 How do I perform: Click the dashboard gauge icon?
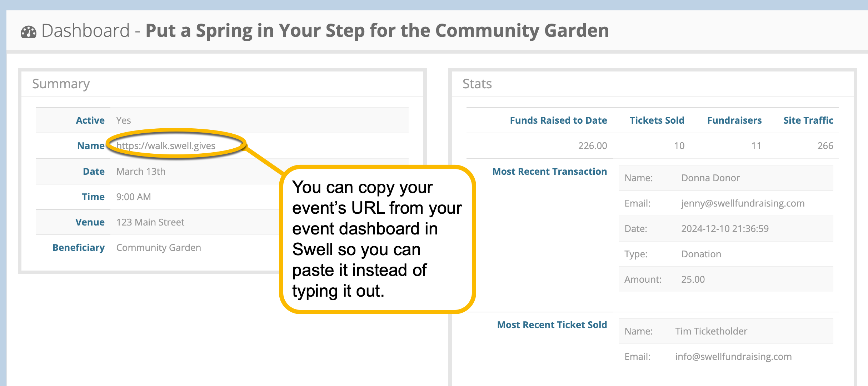(x=29, y=32)
